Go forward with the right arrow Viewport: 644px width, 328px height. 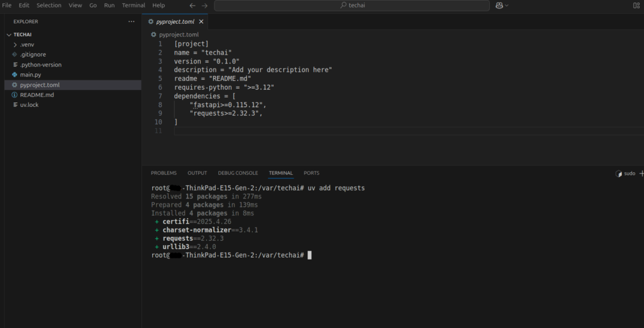point(204,5)
